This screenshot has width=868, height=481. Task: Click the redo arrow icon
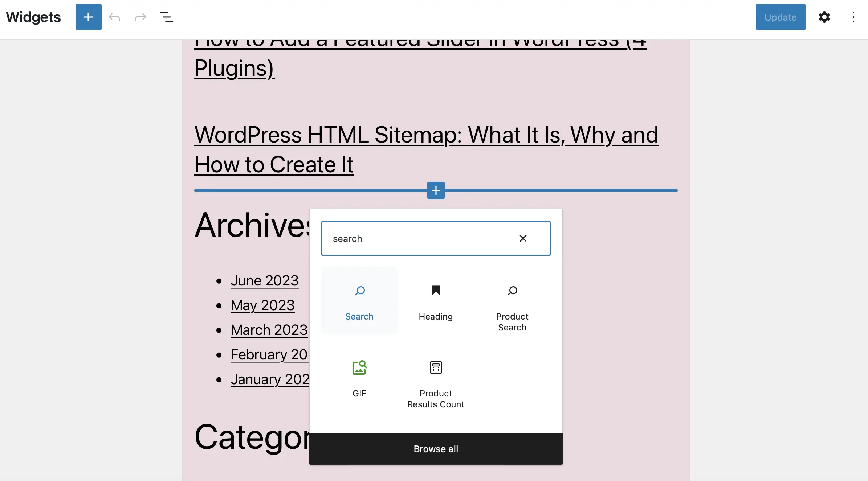[140, 17]
